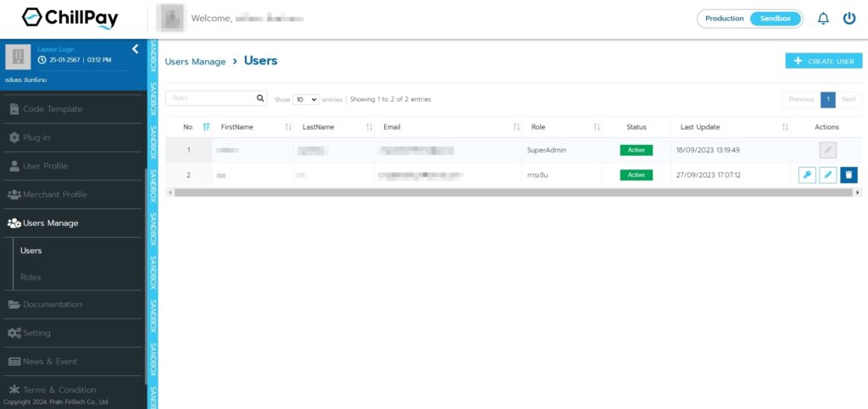Open Merchant Profile menu
The height and width of the screenshot is (409, 868).
click(73, 195)
